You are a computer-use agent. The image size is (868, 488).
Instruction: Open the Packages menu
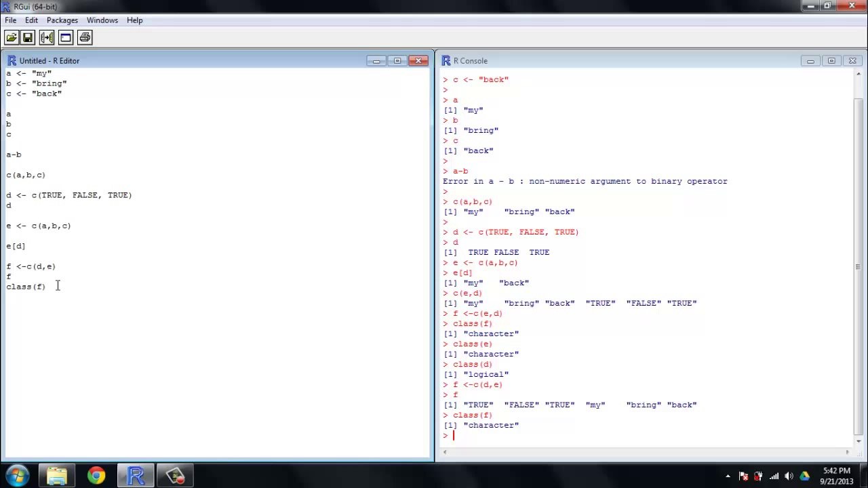[x=62, y=20]
